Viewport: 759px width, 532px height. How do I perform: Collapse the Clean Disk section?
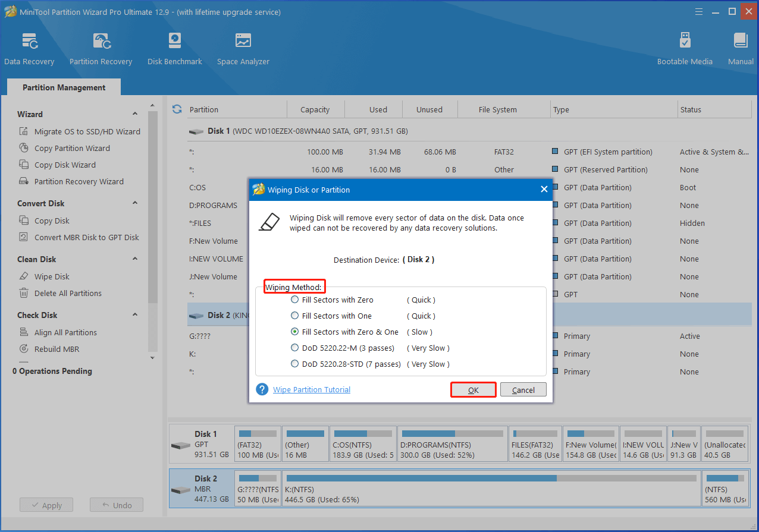point(135,259)
